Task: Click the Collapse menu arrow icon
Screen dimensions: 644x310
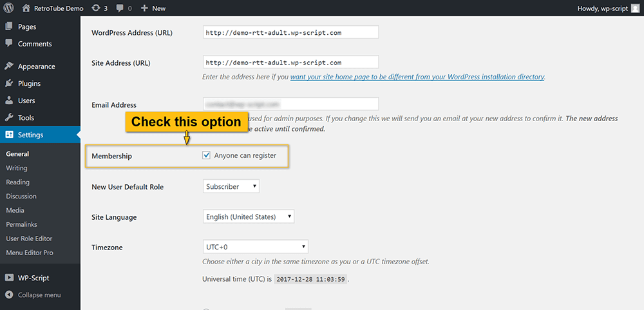Action: [9, 295]
